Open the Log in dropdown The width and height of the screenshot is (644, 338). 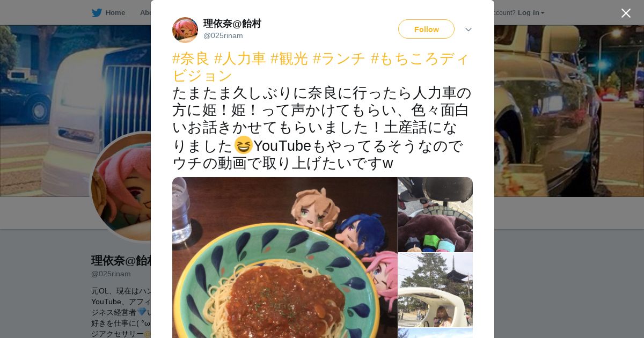(531, 13)
